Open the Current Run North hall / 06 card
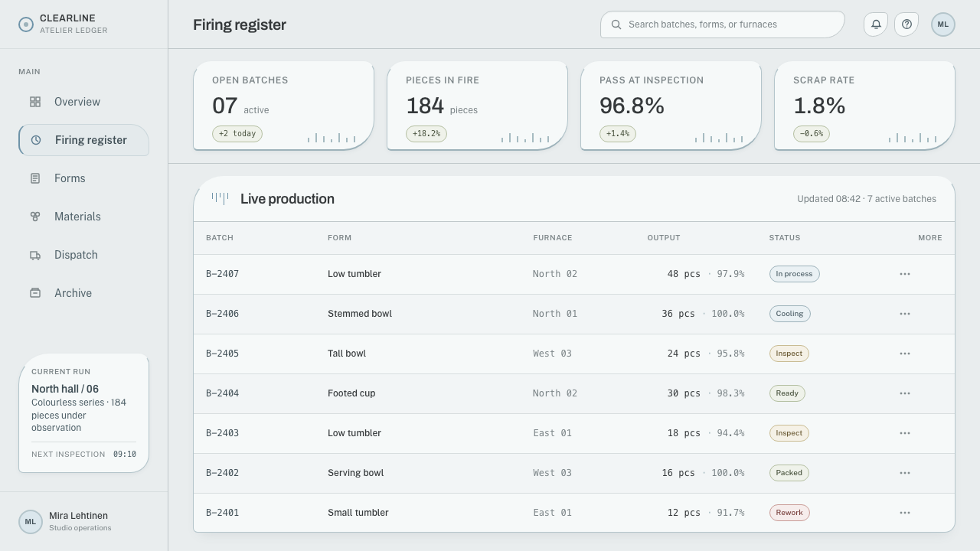Image resolution: width=980 pixels, height=551 pixels. point(83,413)
